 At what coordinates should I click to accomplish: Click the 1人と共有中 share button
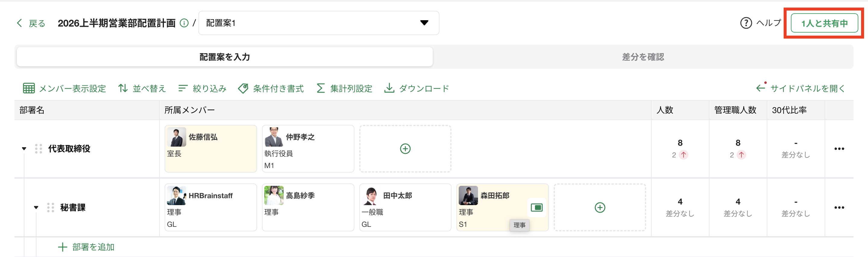(824, 23)
